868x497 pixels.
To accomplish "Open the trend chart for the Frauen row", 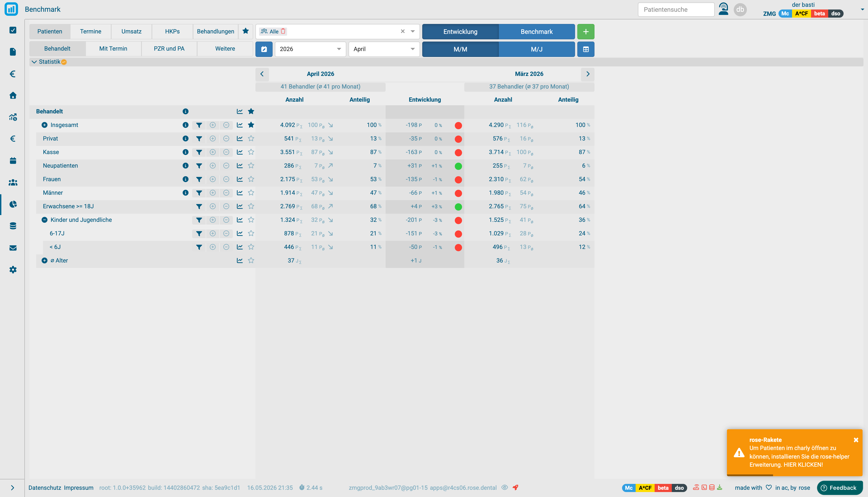I will pyautogui.click(x=240, y=179).
